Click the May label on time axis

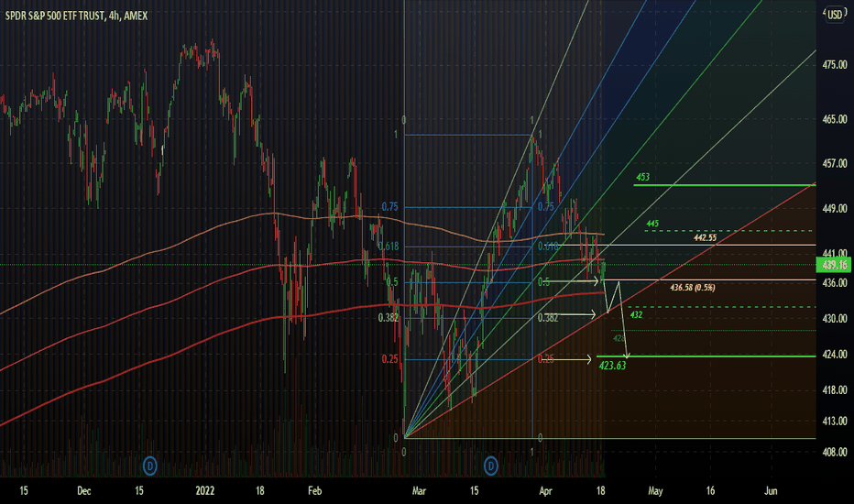(x=655, y=491)
